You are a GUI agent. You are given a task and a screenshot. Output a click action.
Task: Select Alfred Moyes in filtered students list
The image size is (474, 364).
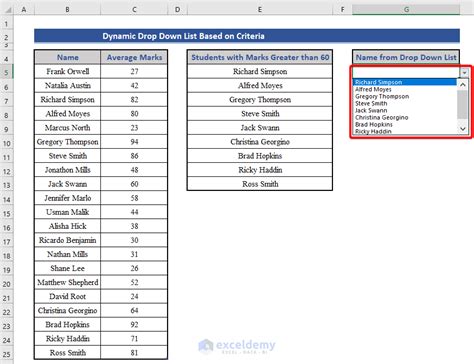click(260, 85)
